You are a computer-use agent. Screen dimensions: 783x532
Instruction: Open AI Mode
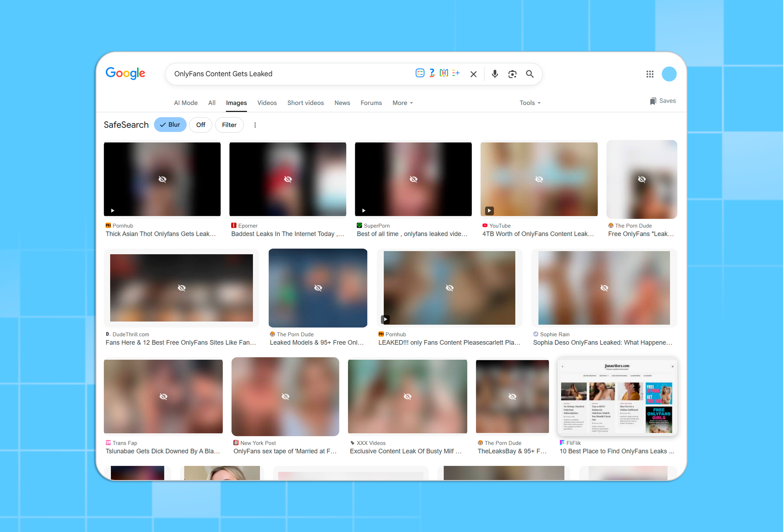point(186,103)
